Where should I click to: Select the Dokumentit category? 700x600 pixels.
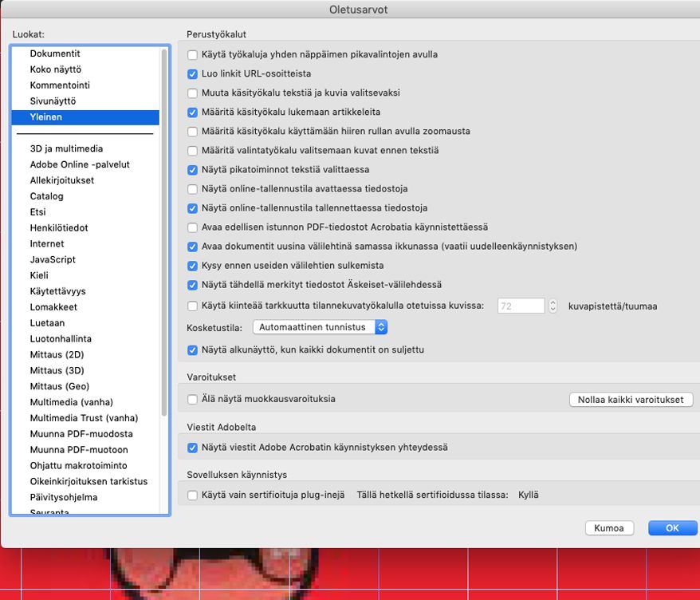pos(58,53)
